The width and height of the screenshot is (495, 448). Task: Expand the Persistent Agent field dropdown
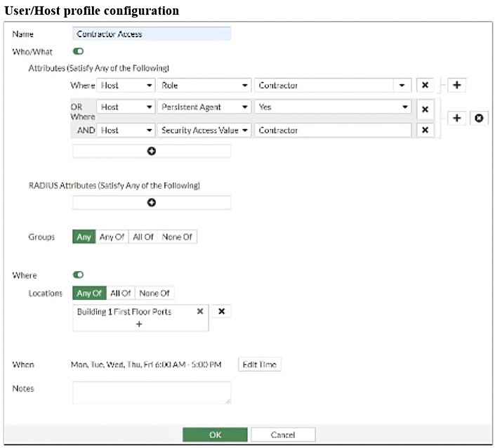tap(204, 107)
